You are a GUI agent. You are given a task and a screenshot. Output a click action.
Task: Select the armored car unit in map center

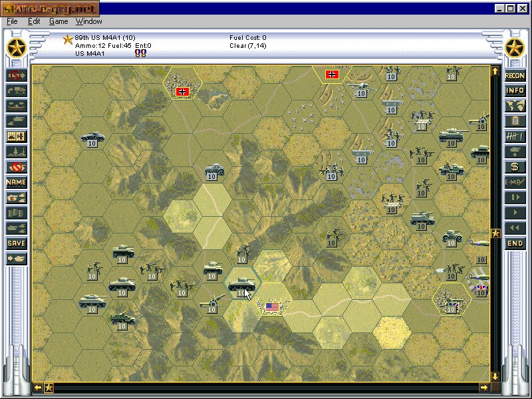point(213,172)
